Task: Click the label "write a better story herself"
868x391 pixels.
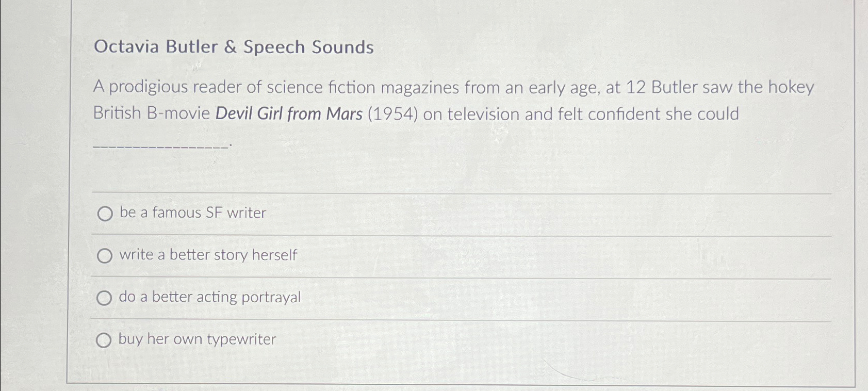Action: point(208,255)
